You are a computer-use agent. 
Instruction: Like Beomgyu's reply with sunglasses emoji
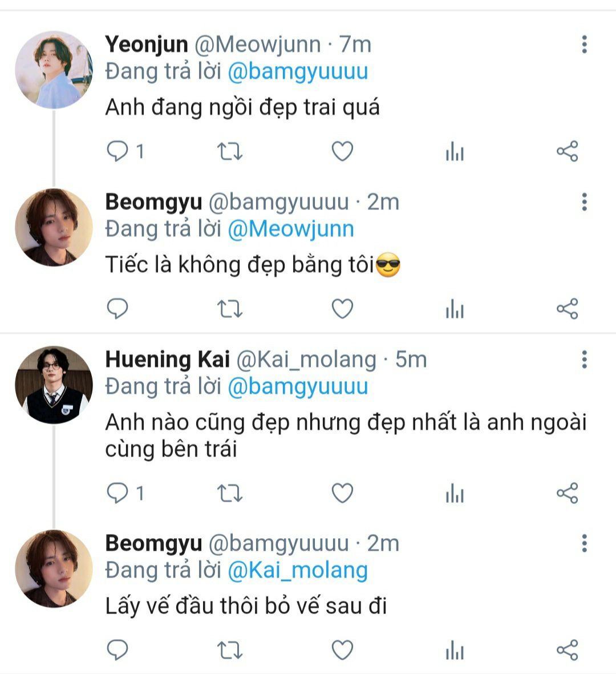click(342, 309)
